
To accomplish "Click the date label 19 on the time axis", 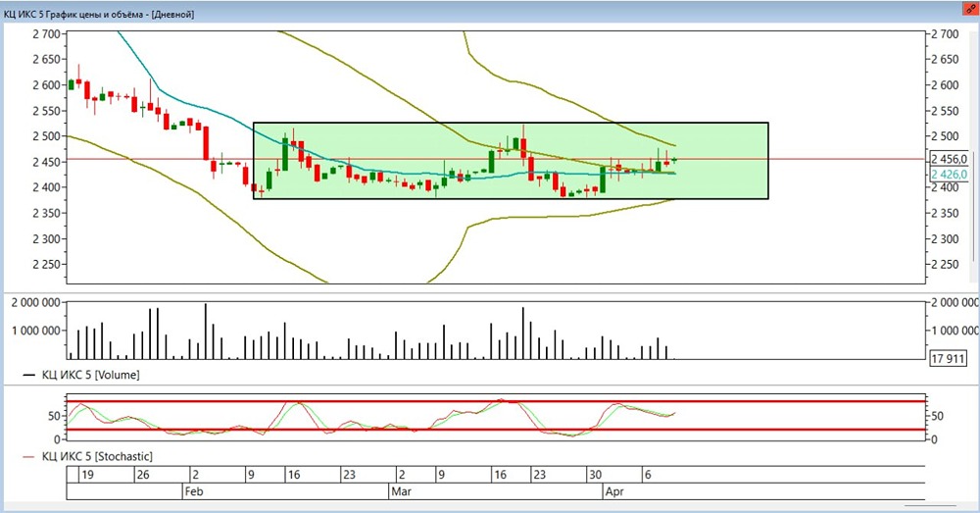I will coord(87,475).
